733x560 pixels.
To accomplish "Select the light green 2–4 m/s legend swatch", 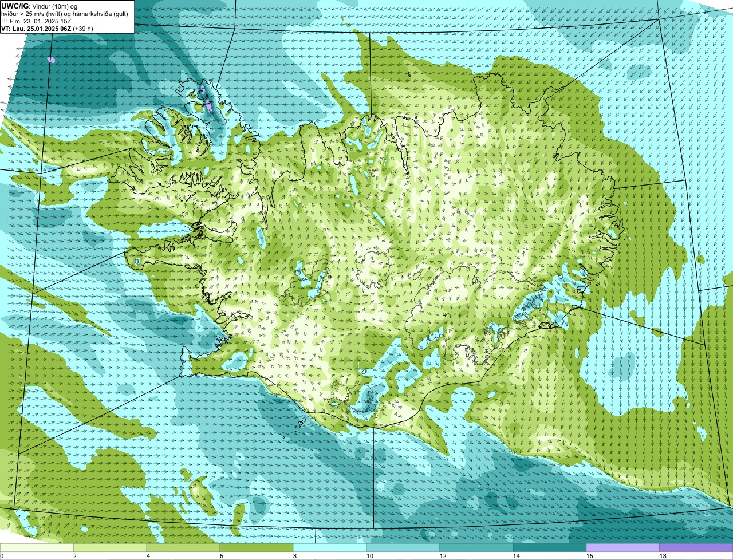I will [x=110, y=547].
